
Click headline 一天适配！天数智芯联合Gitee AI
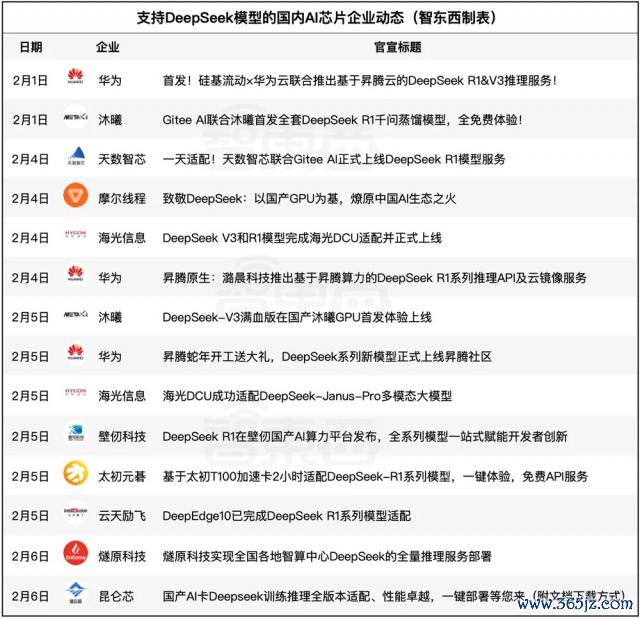coord(334,159)
